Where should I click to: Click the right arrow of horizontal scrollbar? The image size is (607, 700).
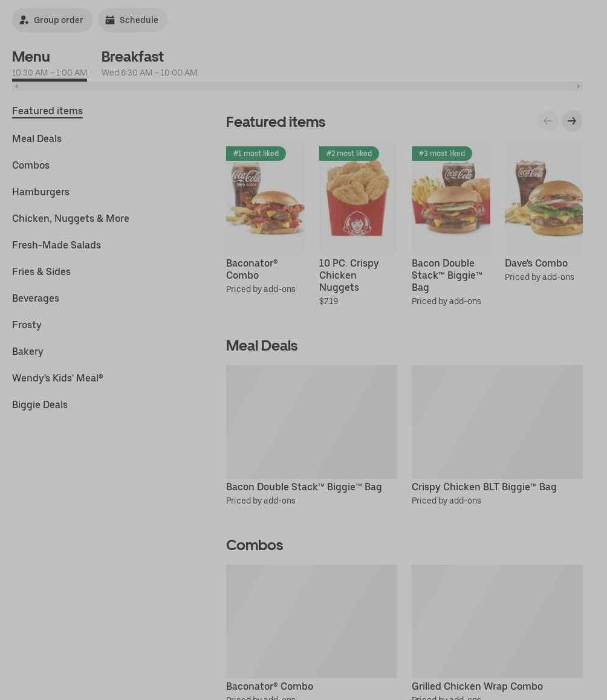pyautogui.click(x=578, y=86)
